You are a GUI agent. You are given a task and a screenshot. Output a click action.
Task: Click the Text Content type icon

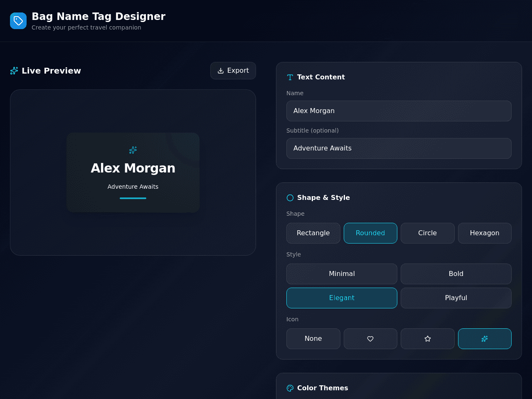click(290, 77)
